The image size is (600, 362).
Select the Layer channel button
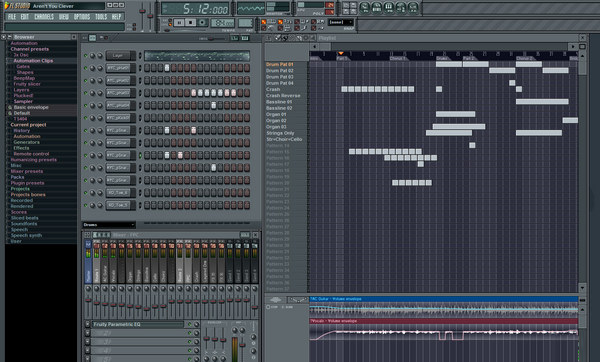(120, 56)
